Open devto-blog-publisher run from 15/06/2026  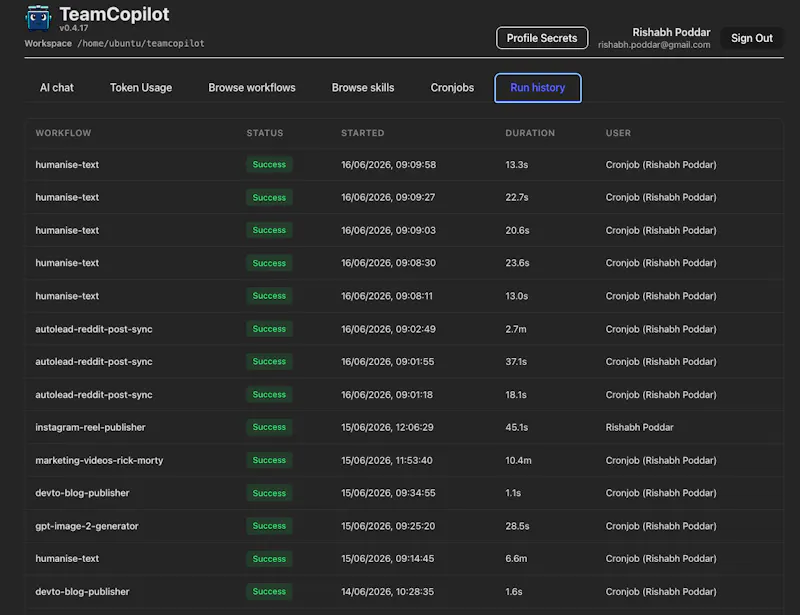[404, 493]
